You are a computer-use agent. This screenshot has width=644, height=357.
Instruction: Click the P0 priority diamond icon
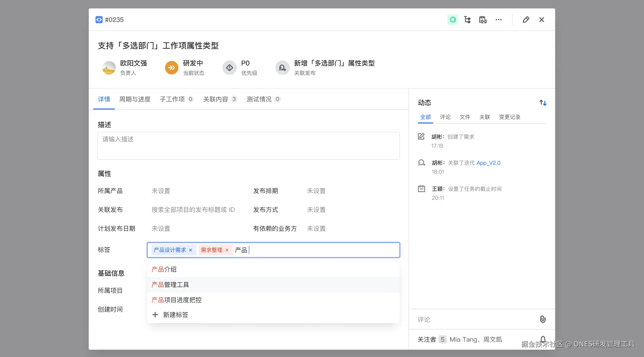coord(229,68)
